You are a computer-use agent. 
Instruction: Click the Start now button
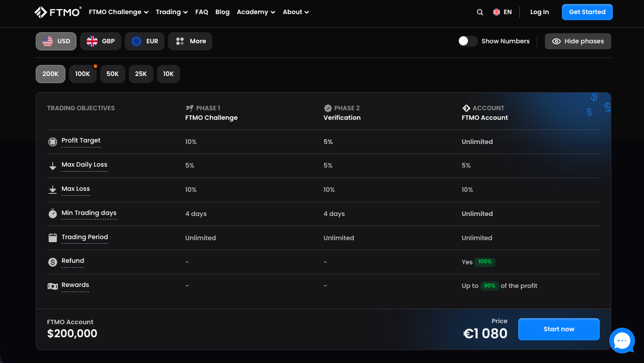click(x=559, y=329)
